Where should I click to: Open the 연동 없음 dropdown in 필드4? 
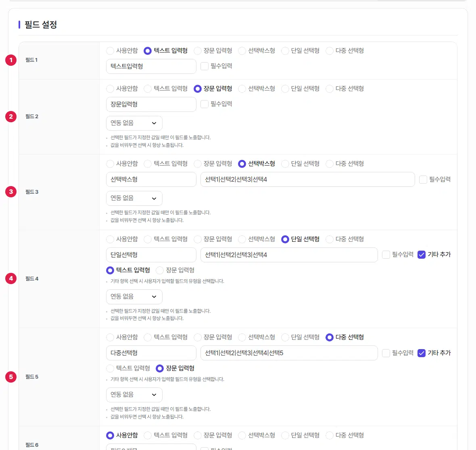pyautogui.click(x=134, y=297)
